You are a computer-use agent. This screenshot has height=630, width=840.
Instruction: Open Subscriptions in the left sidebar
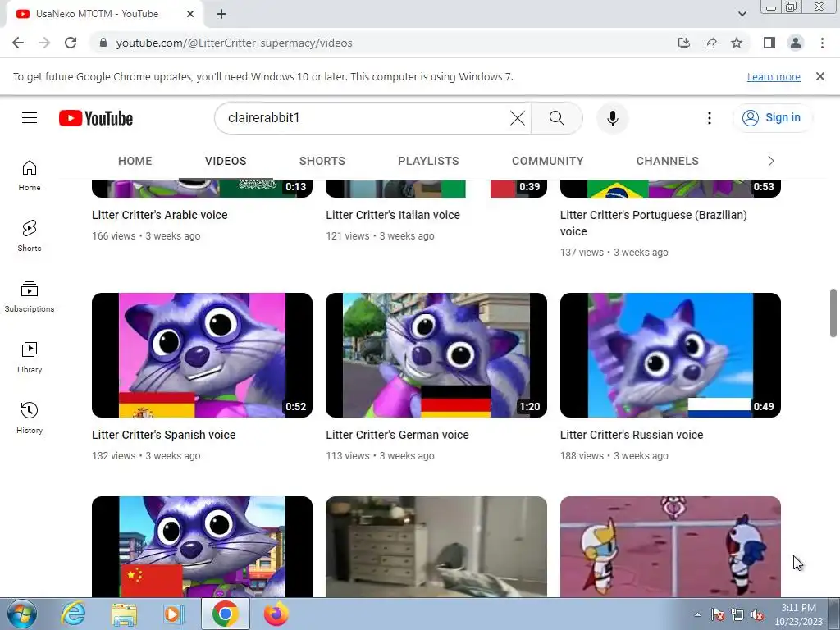[30, 297]
